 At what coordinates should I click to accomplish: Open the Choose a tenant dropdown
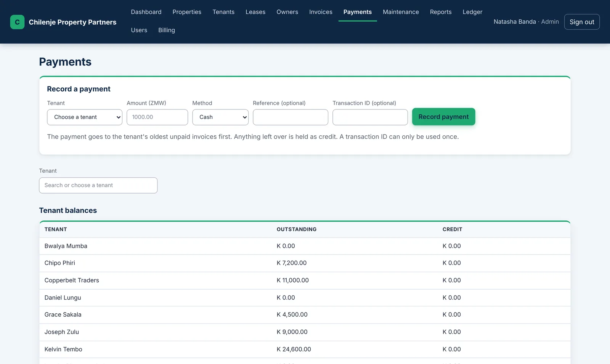[x=85, y=117]
